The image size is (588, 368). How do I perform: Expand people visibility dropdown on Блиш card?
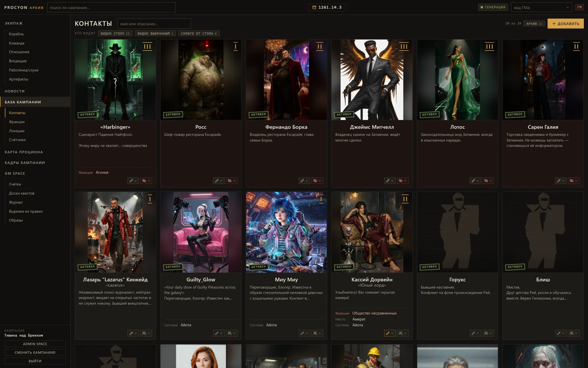574,333
